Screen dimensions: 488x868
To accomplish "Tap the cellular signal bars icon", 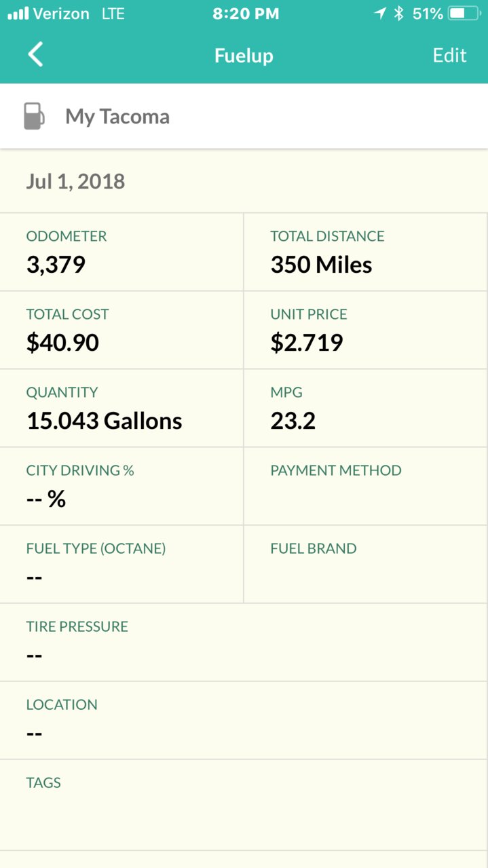I will pos(18,14).
